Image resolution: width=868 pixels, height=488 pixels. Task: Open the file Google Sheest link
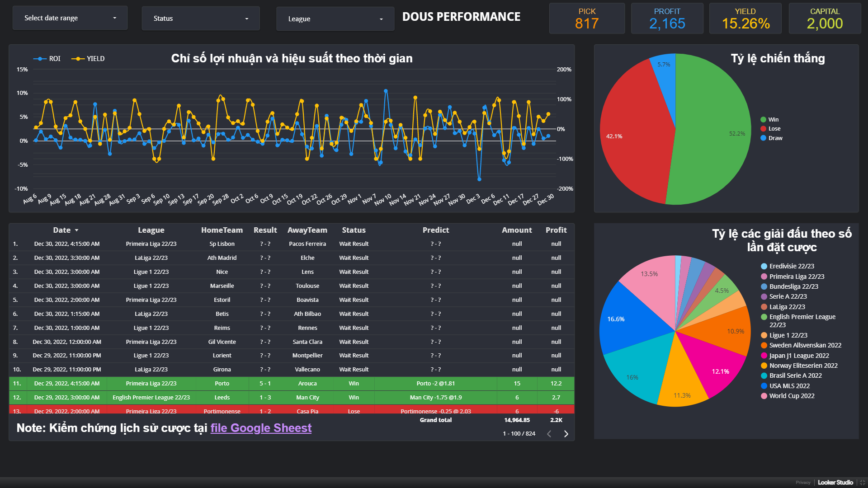261,428
